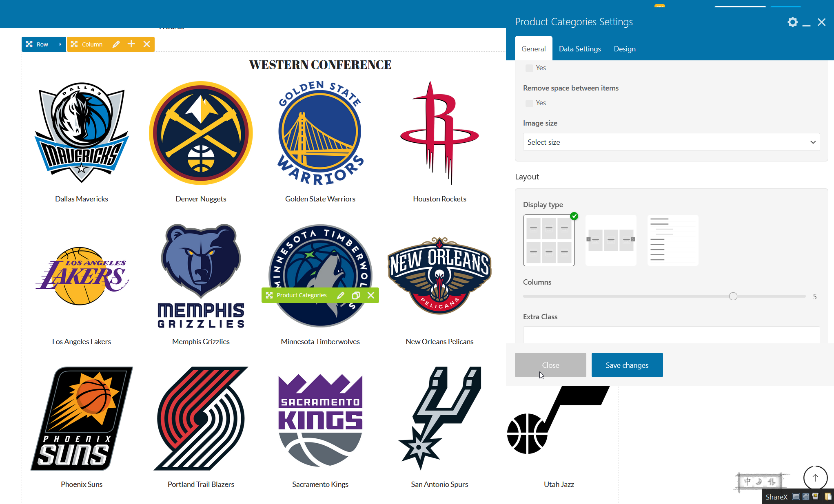
Task: Click the Columns slider handle
Action: coord(733,296)
